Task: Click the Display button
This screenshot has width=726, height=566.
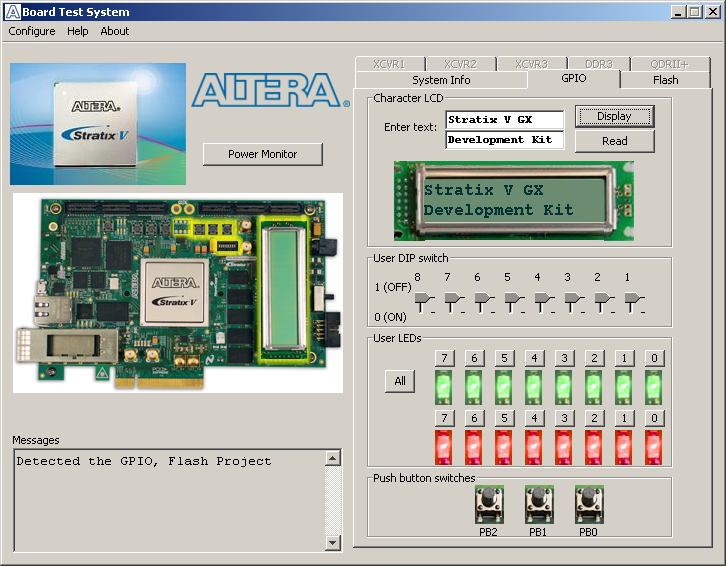Action: click(x=614, y=116)
